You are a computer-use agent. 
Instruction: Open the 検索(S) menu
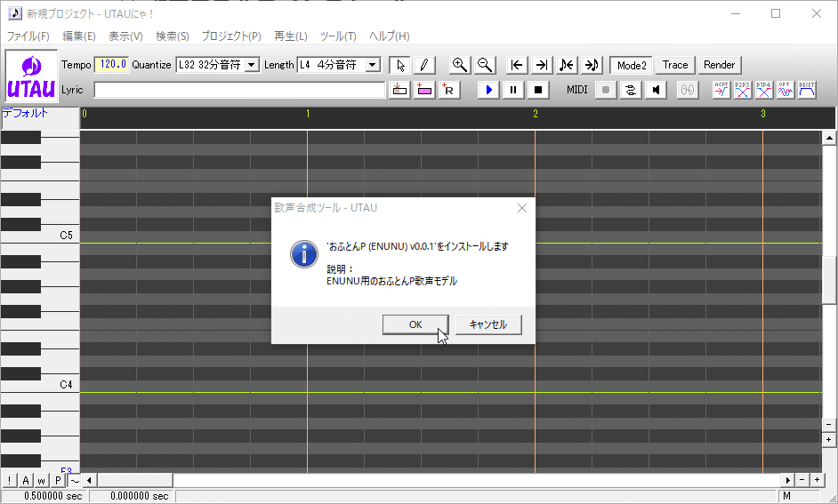172,36
